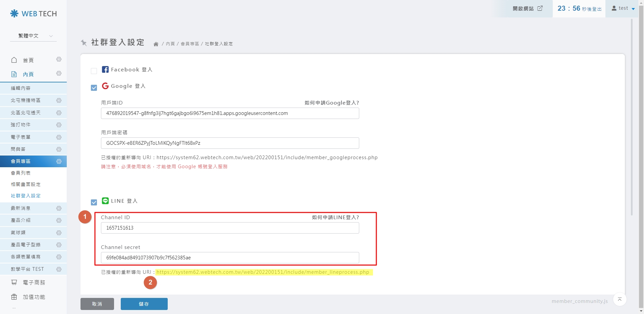Click the gear icon beside 會員專區
Screen dimensions: 644x314
59,162
